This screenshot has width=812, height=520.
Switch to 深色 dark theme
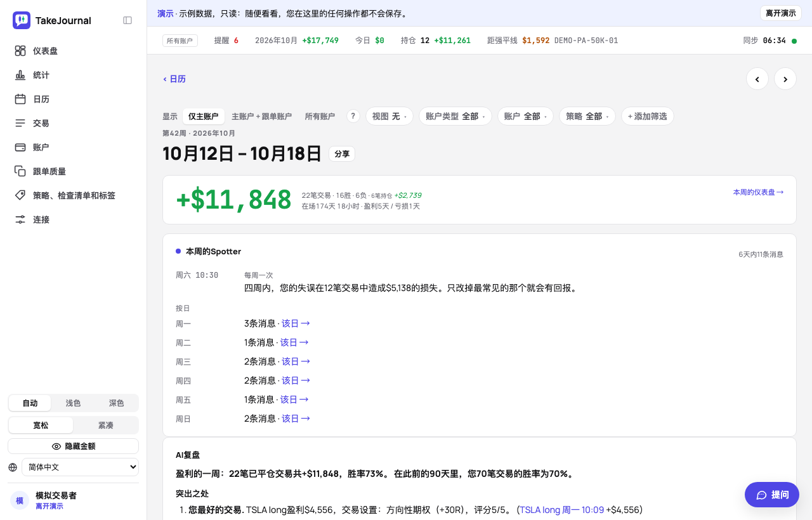[116, 403]
